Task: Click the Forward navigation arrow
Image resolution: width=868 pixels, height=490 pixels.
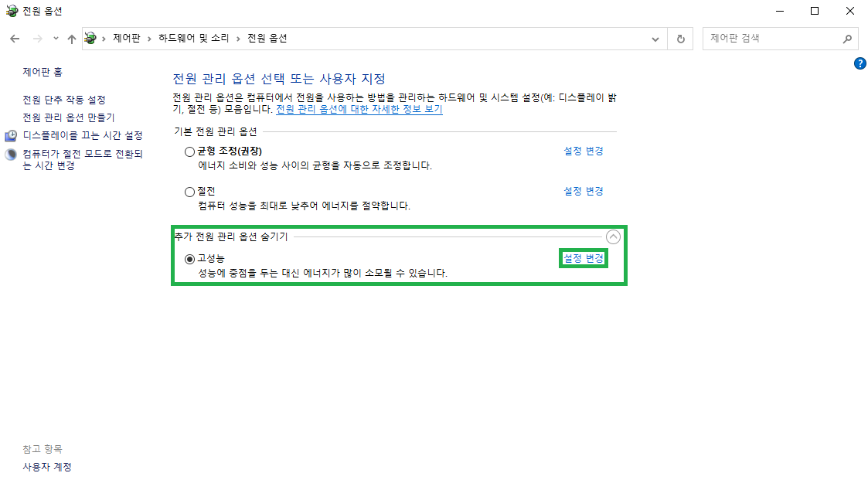Action: pos(37,39)
